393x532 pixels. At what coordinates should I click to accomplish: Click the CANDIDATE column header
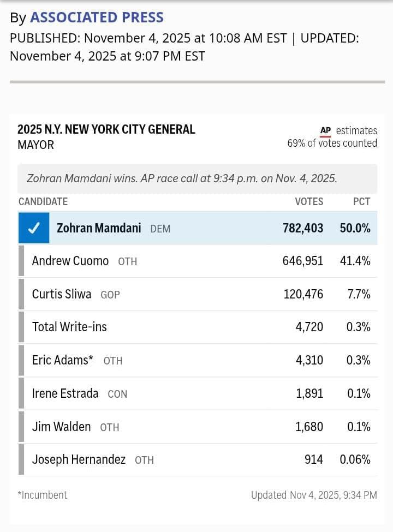[43, 201]
